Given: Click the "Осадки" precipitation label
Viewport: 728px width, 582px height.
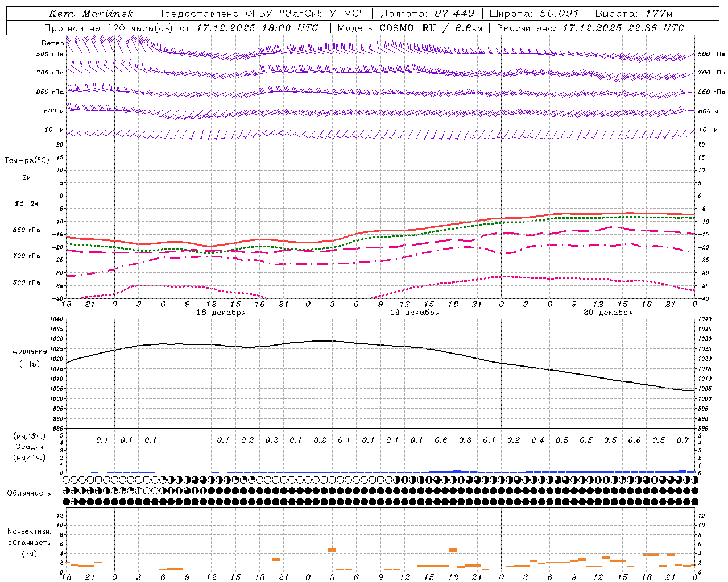Looking at the screenshot, I should point(30,447).
